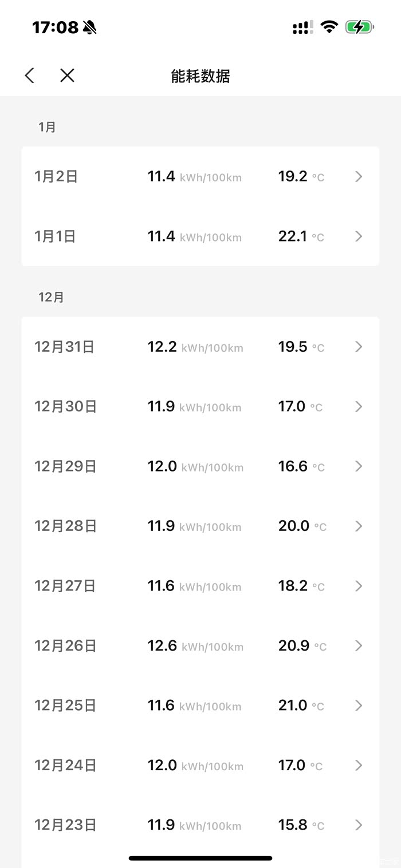
Task: Tap the back arrow icon
Action: [30, 76]
